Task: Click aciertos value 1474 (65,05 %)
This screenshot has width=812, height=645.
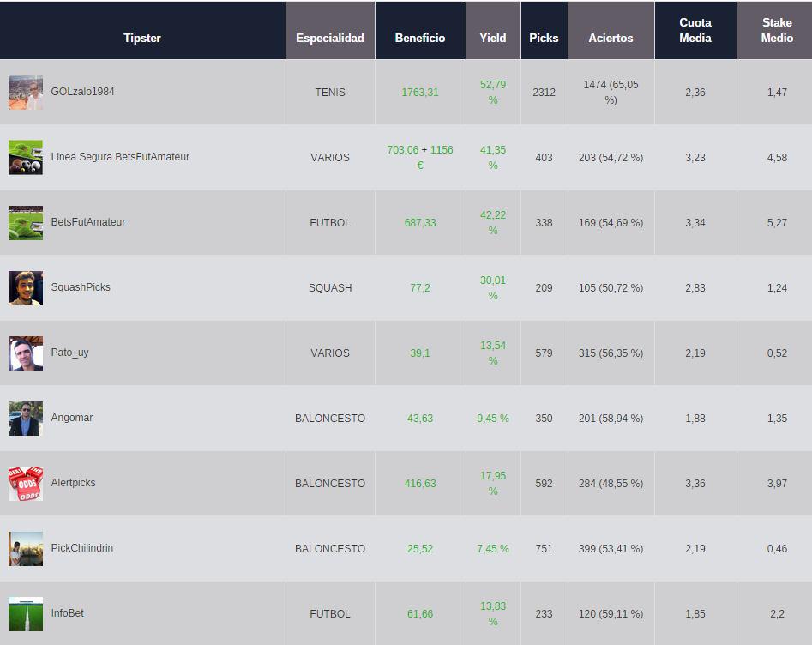Action: 611,93
